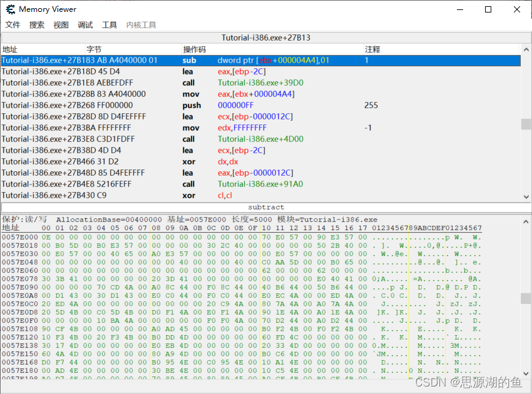The height and width of the screenshot is (394, 532).
Task: Select the lea ecx,[ebp-2C] row
Action: [x=260, y=150]
